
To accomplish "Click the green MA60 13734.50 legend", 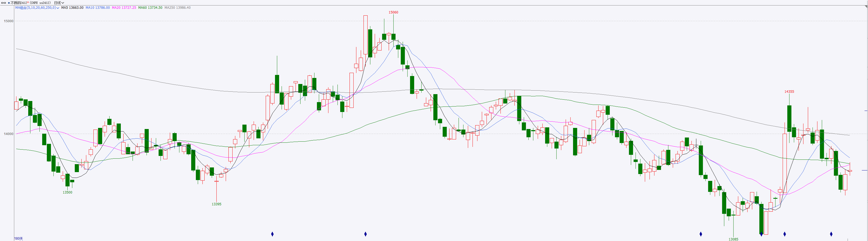I will [150, 8].
